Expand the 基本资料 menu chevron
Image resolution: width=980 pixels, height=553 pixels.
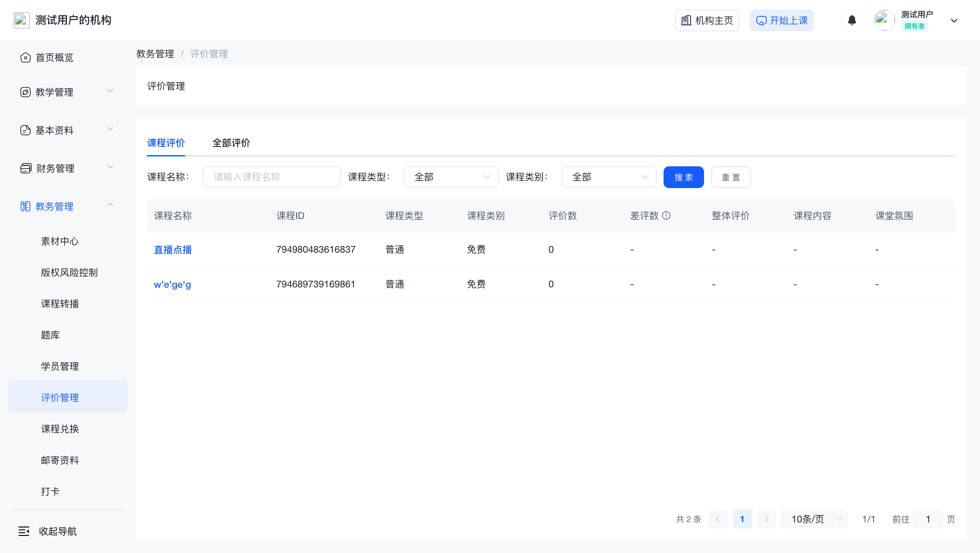pos(110,129)
